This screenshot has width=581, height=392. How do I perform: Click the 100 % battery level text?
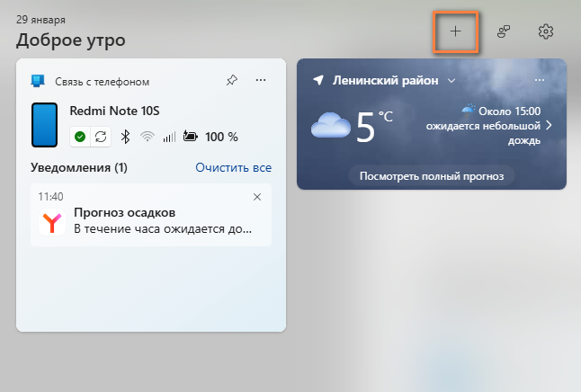[221, 137]
